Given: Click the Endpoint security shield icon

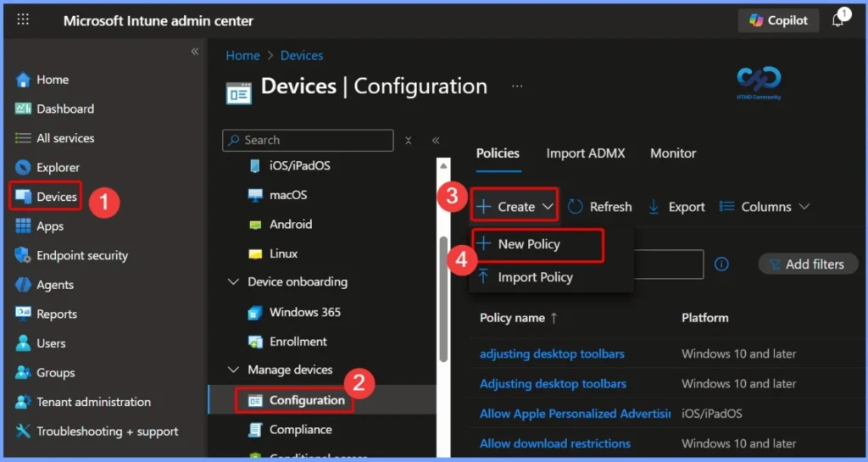Looking at the screenshot, I should point(23,255).
